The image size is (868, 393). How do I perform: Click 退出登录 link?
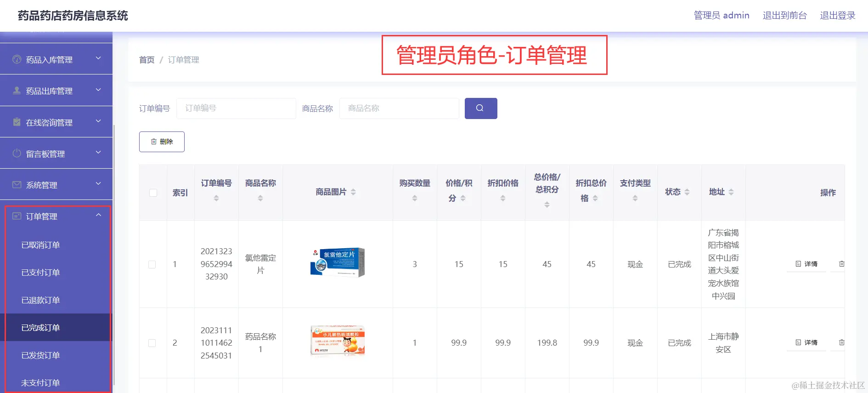tap(838, 15)
